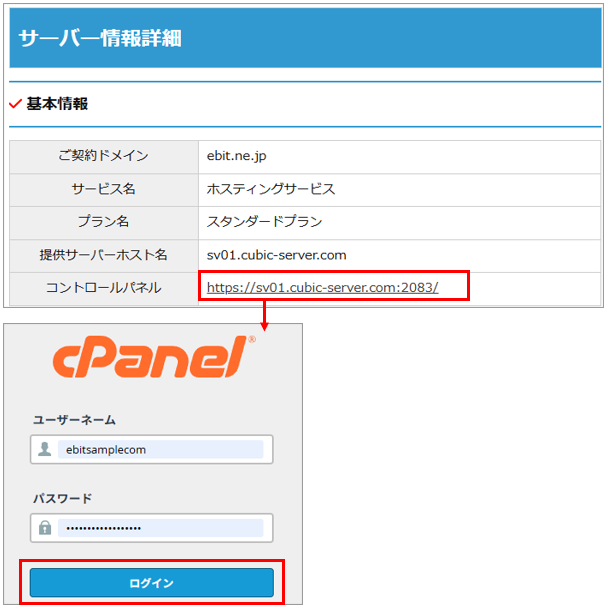
Task: Click into the masked password field
Action: click(x=159, y=528)
